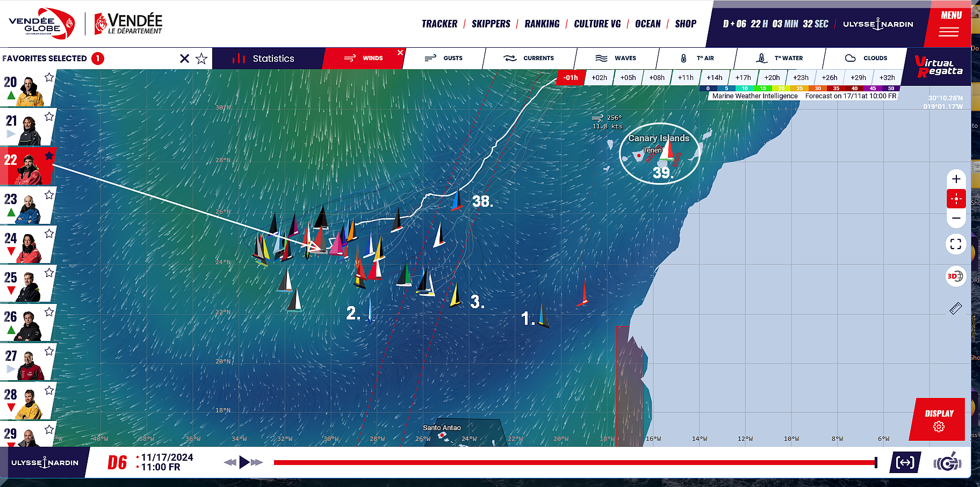Open the DISPLAY settings panel
Image resolution: width=980 pixels, height=487 pixels.
coord(939,420)
